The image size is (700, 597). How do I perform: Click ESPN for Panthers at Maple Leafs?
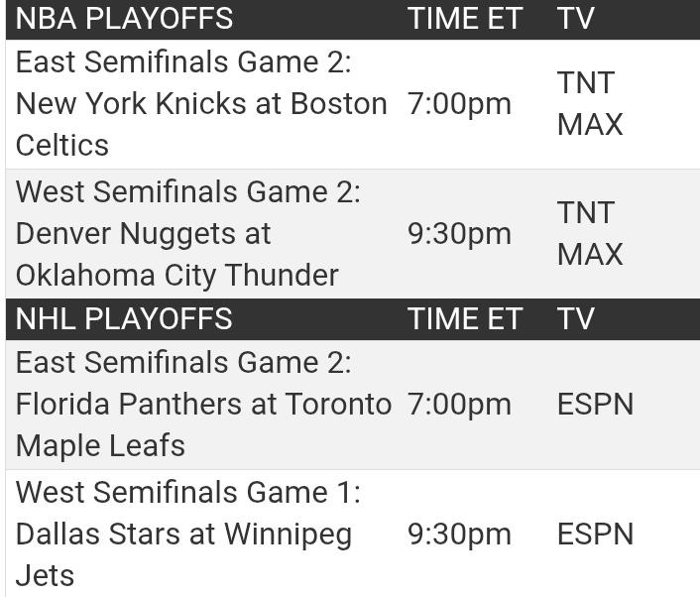[x=596, y=405]
